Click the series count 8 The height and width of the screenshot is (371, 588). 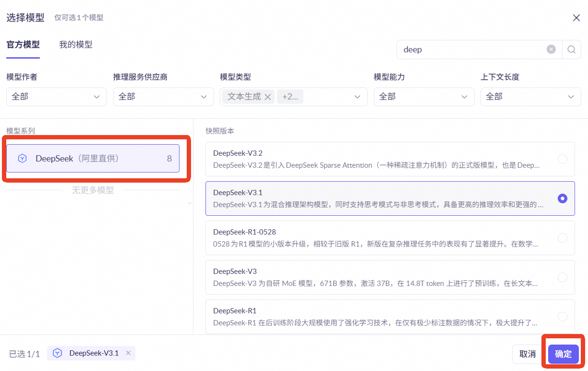pos(169,158)
